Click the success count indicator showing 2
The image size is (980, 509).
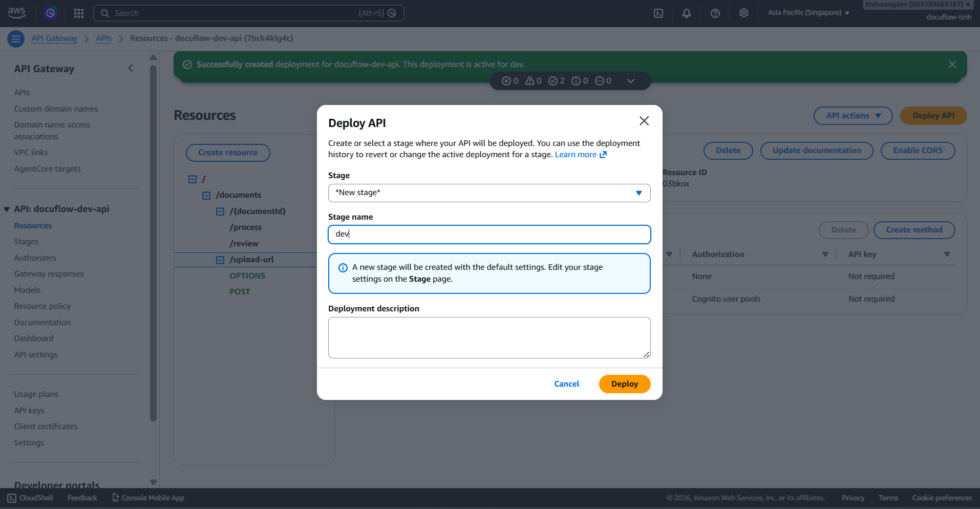pyautogui.click(x=557, y=81)
